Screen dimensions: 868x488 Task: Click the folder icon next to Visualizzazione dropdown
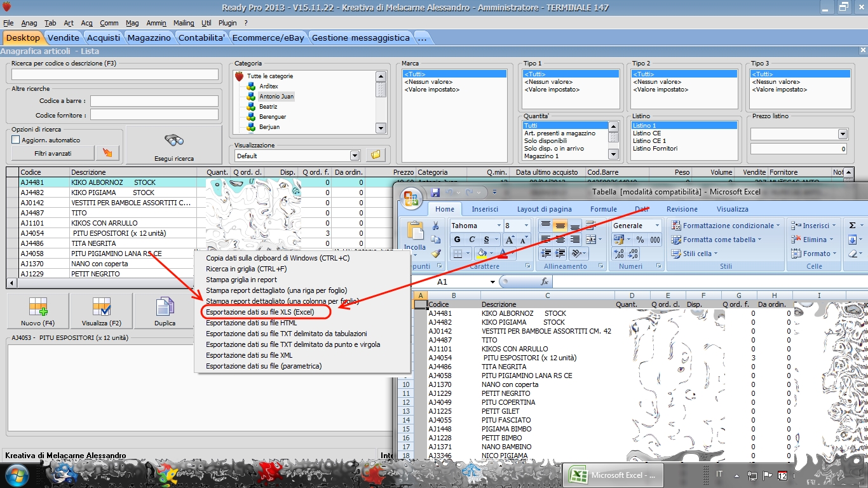(x=376, y=155)
